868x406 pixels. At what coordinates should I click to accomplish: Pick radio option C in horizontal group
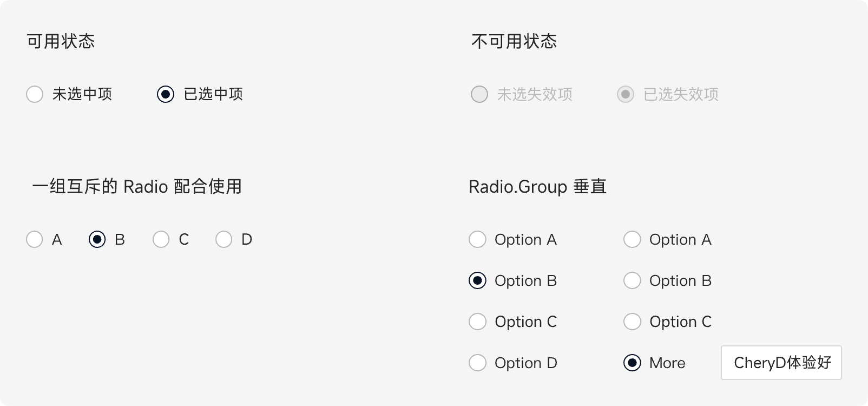pos(161,239)
